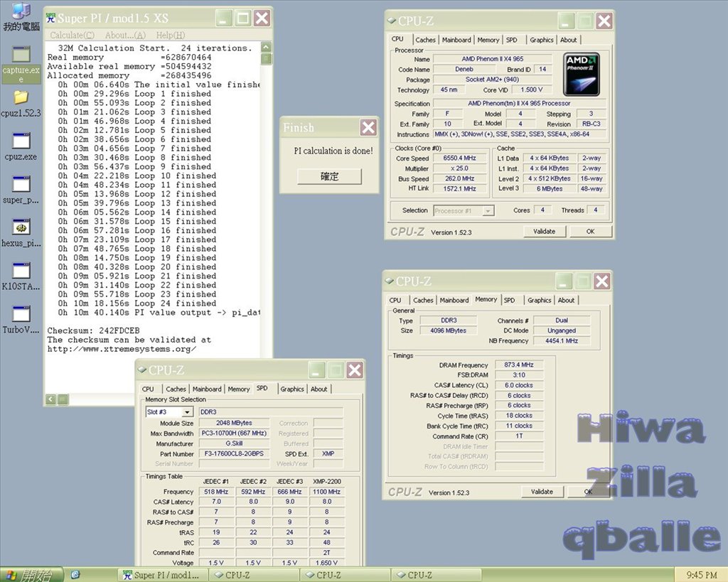Click the Max Bandwidth PC3-10700H value
The width and height of the screenshot is (728, 582).
click(x=233, y=433)
